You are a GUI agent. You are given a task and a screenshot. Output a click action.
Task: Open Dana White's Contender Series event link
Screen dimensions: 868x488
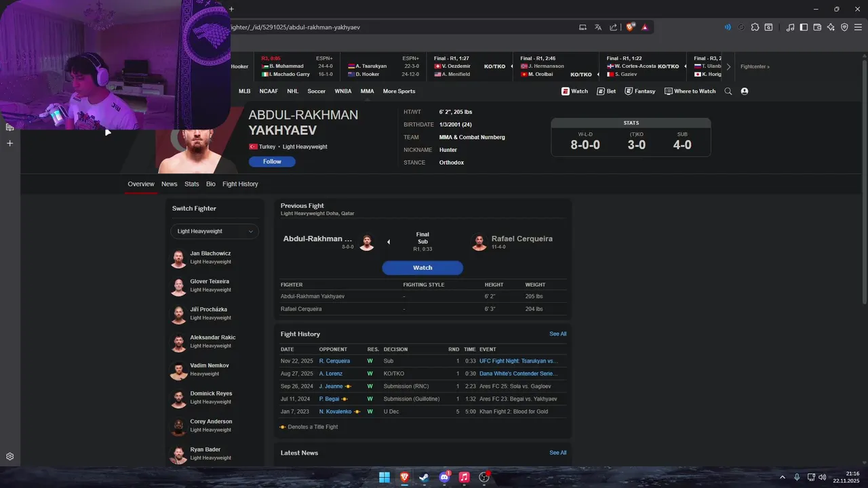[519, 373]
